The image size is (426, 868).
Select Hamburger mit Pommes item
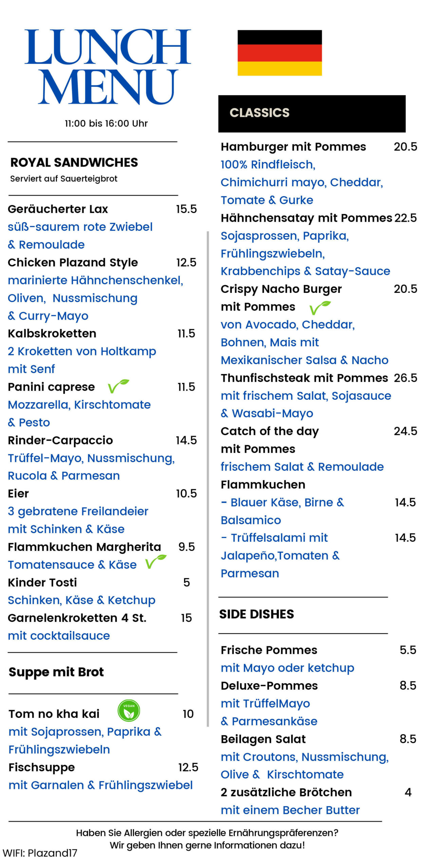293,147
